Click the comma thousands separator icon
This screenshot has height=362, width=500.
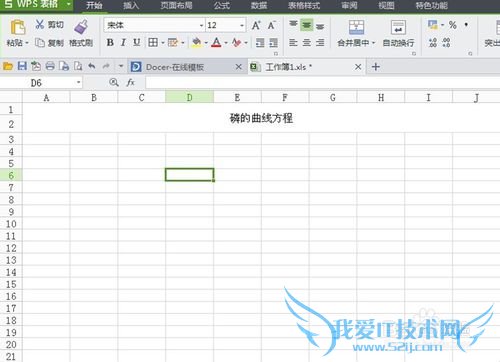(466, 25)
